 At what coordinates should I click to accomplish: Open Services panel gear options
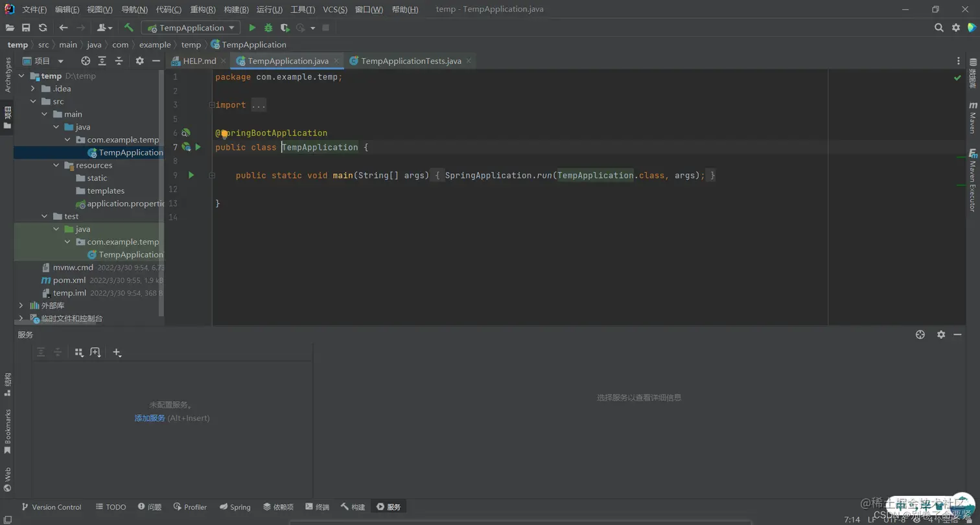[941, 334]
